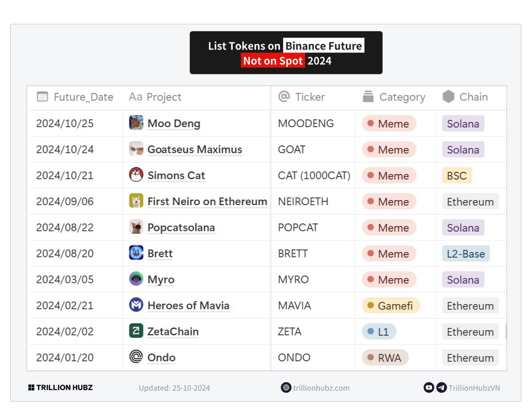Image resolution: width=532 pixels, height=412 pixels.
Task: Open the Popcatsolana project page
Action: tap(181, 228)
